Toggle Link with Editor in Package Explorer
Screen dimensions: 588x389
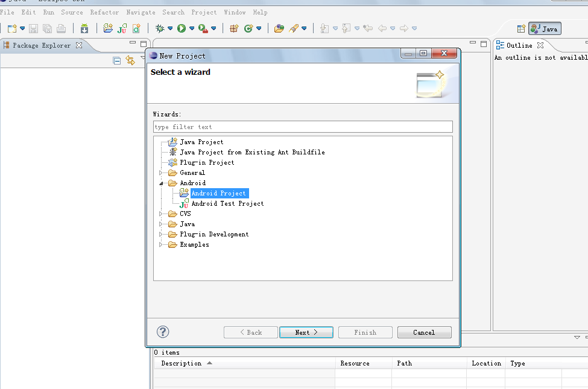[x=130, y=60]
